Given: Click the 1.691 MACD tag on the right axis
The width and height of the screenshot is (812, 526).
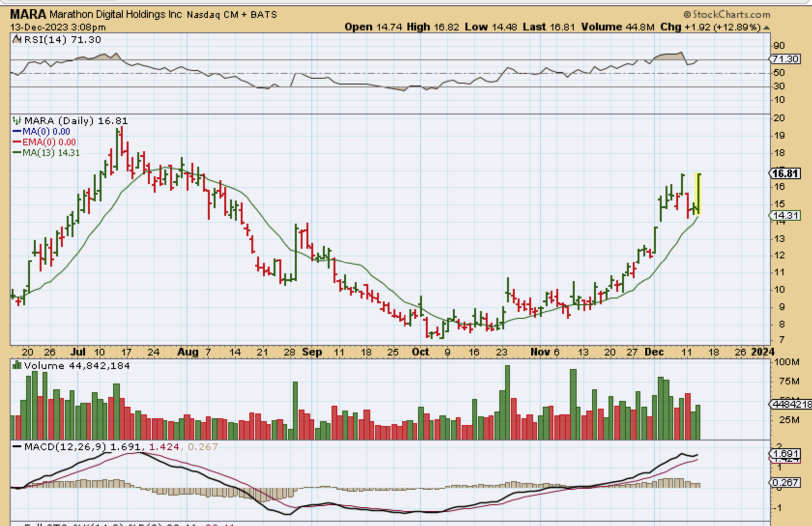Looking at the screenshot, I should tap(786, 454).
